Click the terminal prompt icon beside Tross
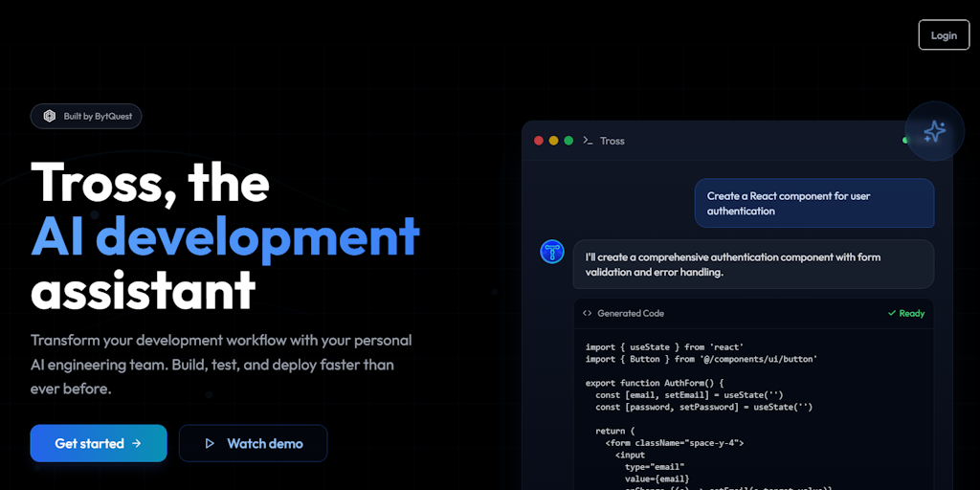 [x=588, y=141]
